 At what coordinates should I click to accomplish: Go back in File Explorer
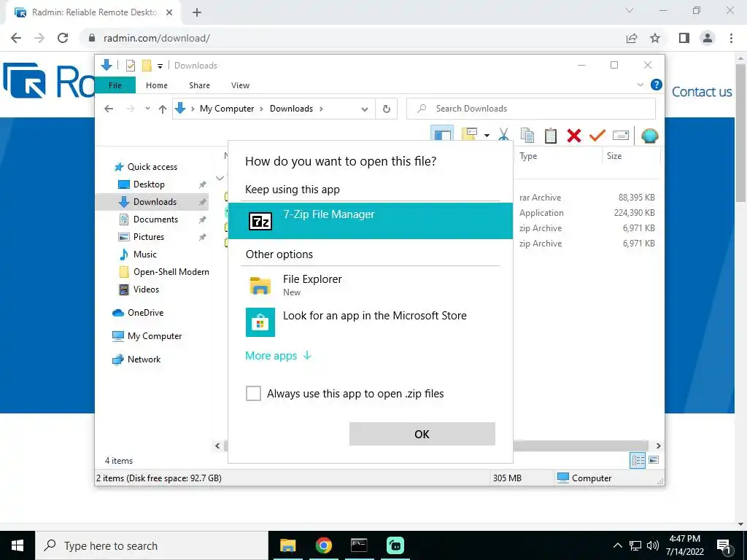pos(109,109)
